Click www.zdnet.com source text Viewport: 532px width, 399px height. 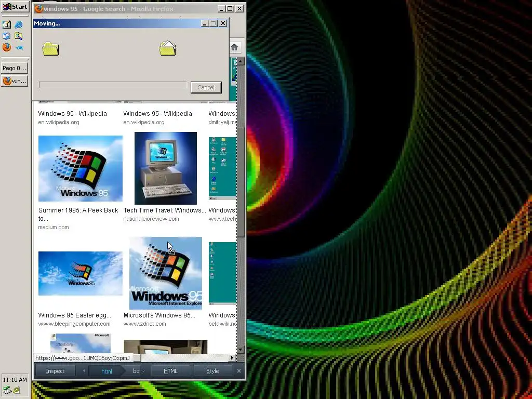144,324
